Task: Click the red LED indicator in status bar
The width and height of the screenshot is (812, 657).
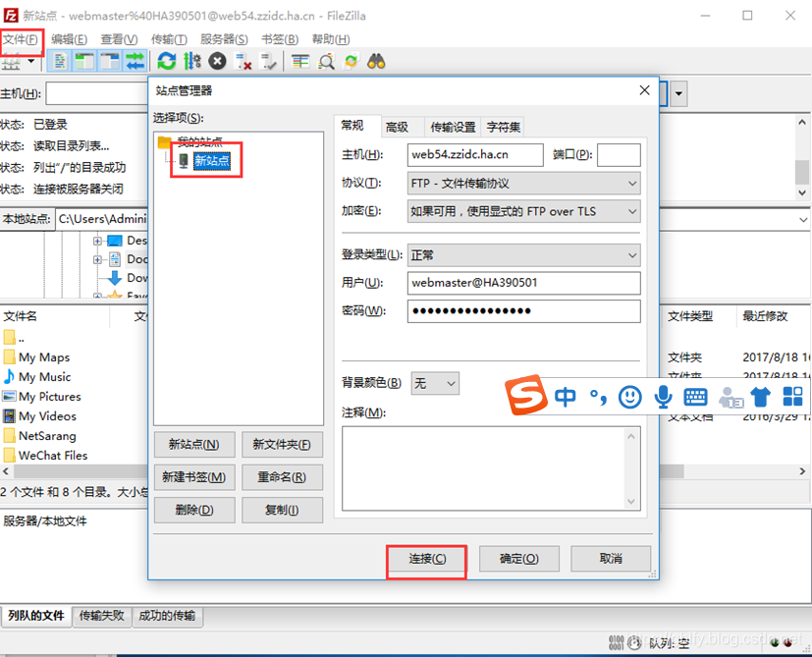Action: point(787,643)
